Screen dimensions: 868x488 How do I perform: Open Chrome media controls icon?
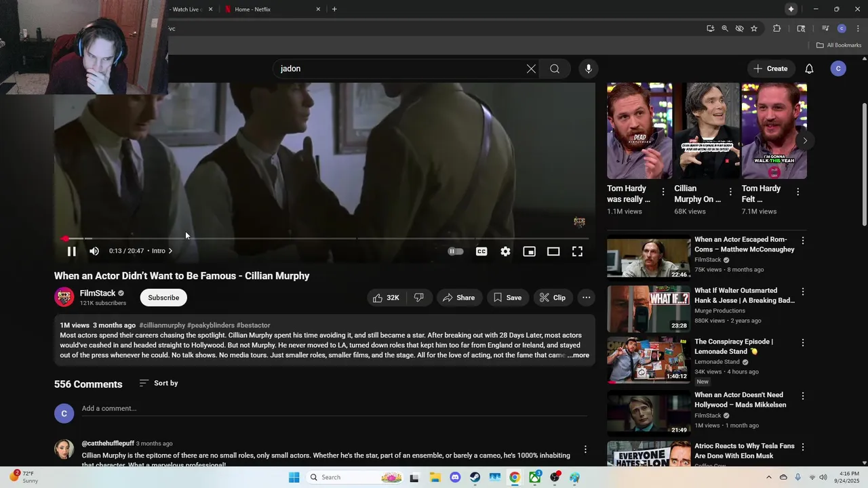click(x=825, y=28)
